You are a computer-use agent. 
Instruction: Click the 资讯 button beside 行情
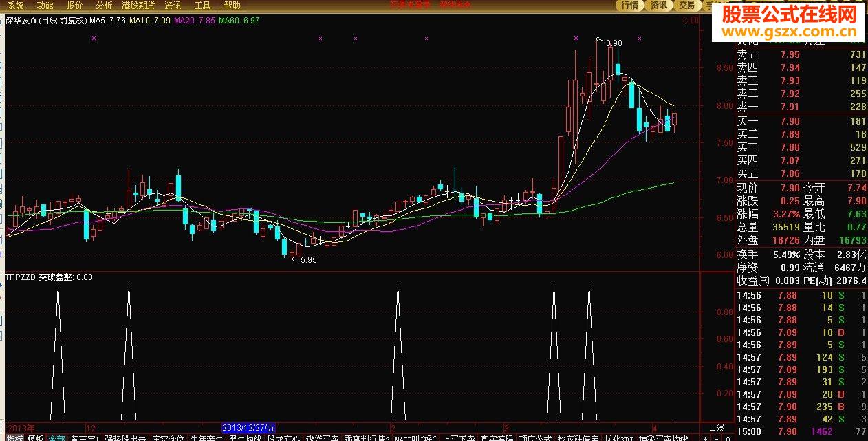[658, 6]
